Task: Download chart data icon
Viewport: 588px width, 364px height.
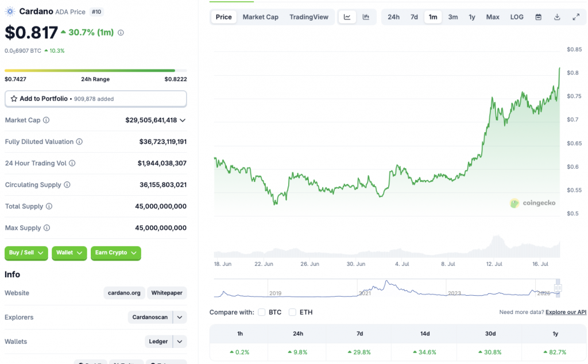Action: 557,17
